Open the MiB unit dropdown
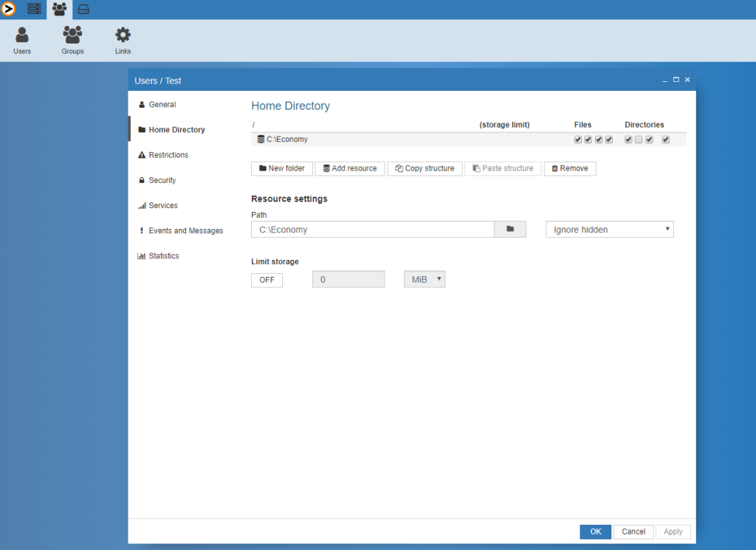 425,278
